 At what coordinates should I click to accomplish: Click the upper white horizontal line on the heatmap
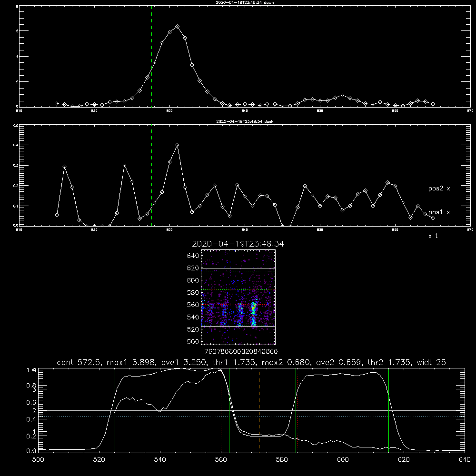coord(238,268)
